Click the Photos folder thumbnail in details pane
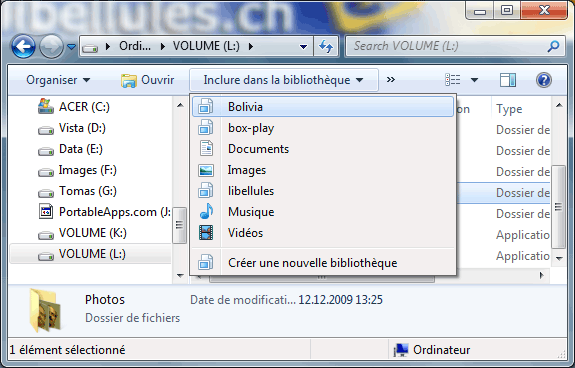Image resolution: width=575 pixels, height=368 pixels. click(45, 309)
